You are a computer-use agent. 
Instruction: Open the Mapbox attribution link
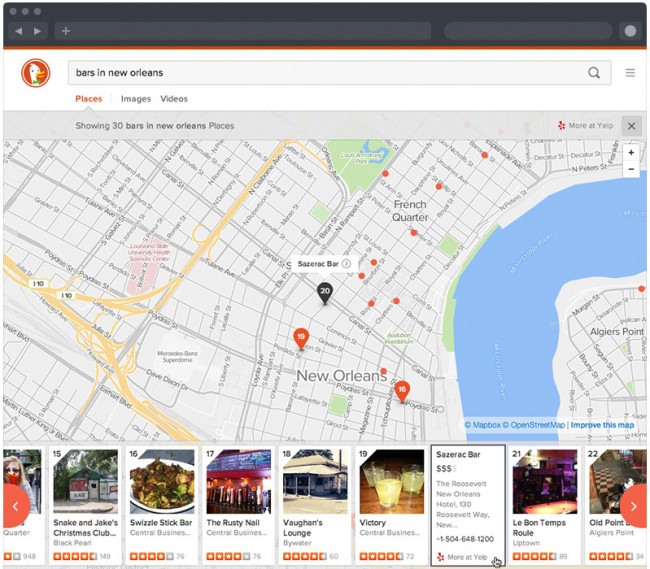click(483, 425)
